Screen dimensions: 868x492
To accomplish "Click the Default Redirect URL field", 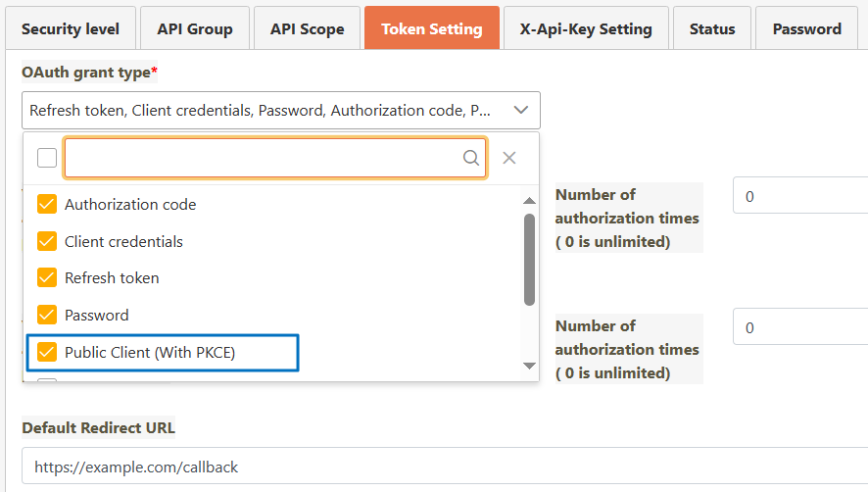I will tap(441, 467).
